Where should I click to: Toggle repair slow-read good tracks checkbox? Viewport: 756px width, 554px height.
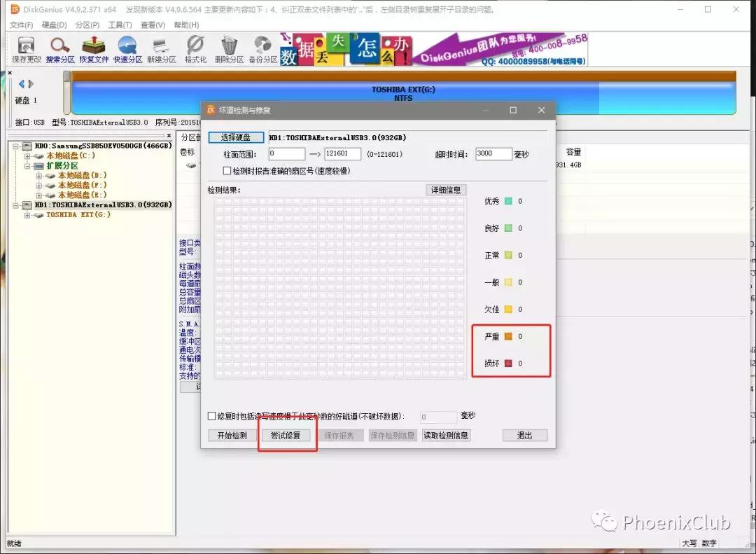211,416
